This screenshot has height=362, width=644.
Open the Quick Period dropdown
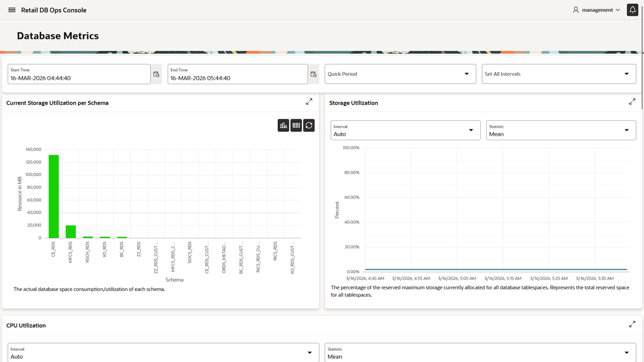pyautogui.click(x=400, y=74)
